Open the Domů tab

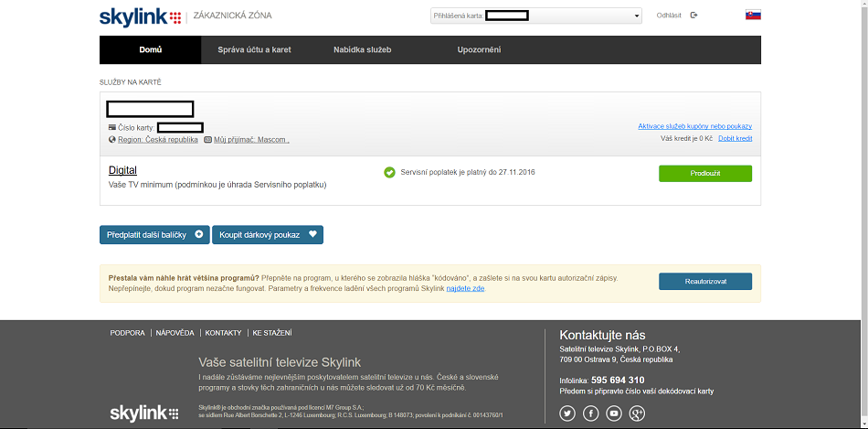[x=151, y=50]
